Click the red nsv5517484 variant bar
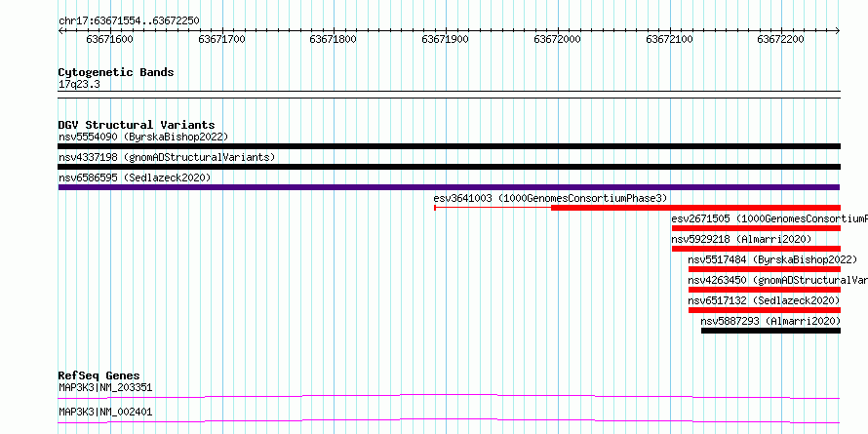 pos(765,269)
